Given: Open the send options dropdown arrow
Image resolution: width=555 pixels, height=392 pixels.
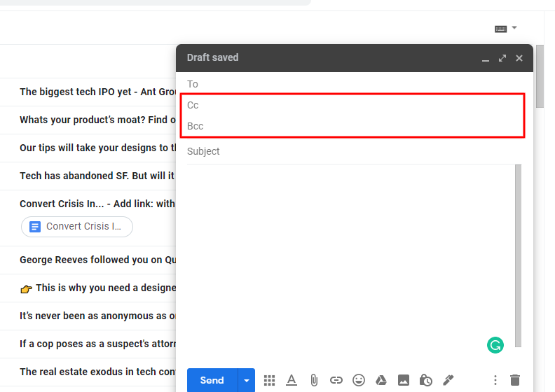Looking at the screenshot, I should 247,380.
